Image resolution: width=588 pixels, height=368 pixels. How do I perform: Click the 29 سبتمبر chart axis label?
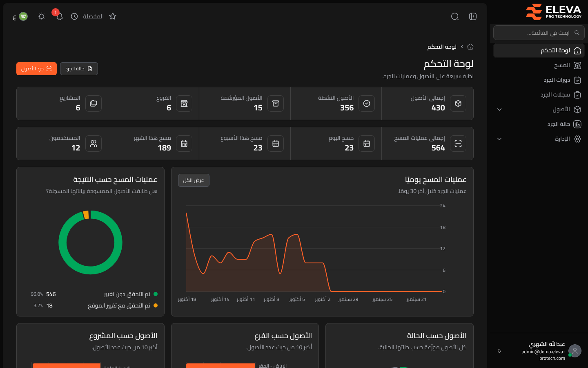pos(348,299)
